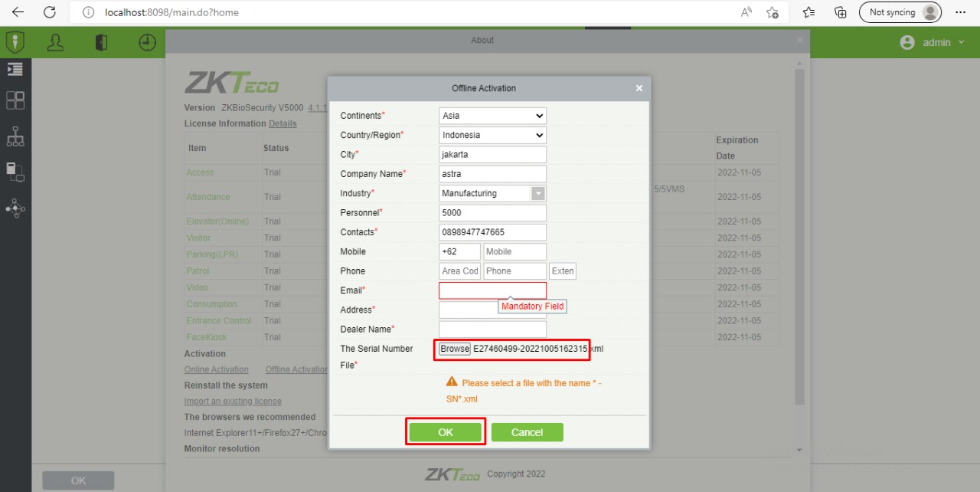
Task: Click the ZKTeco shield logo icon
Action: pyautogui.click(x=15, y=42)
